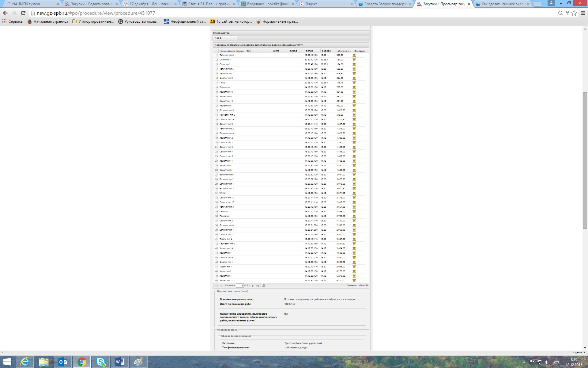Open Руководство польз... bookmark
The image size is (588, 368).
coord(139,21)
